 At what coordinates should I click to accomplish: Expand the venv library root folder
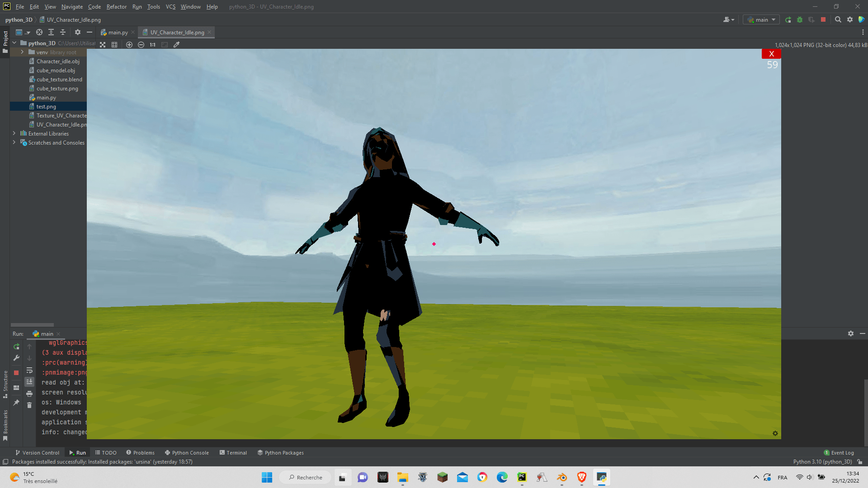tap(22, 52)
